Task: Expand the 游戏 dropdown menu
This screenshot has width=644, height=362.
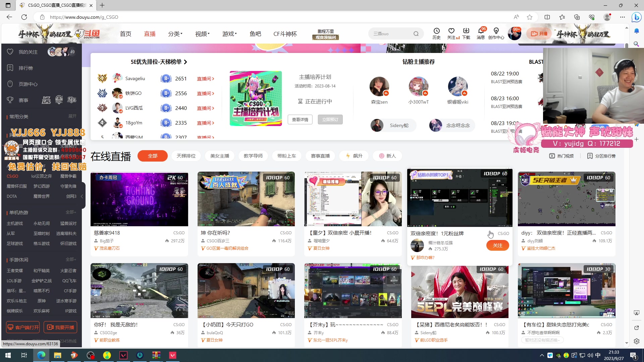Action: 229,34
